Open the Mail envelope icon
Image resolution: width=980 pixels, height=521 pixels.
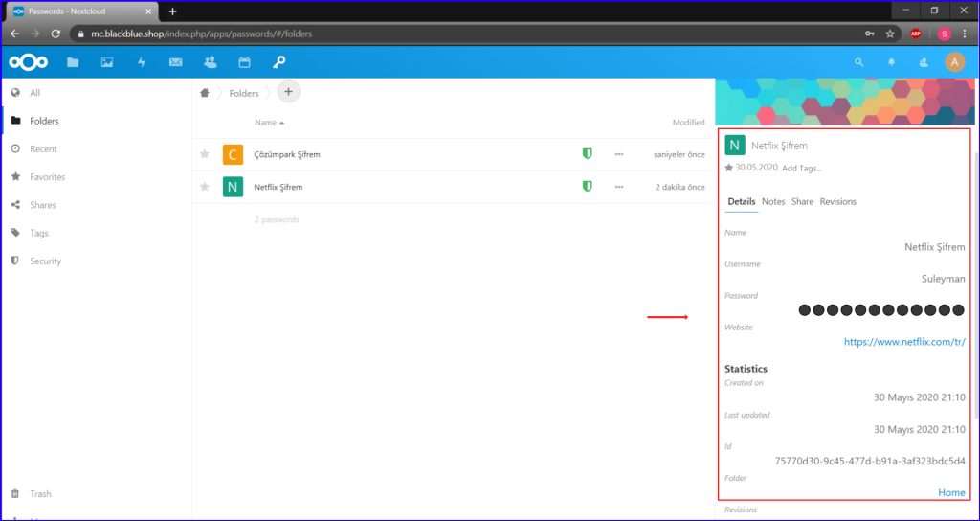[x=176, y=62]
